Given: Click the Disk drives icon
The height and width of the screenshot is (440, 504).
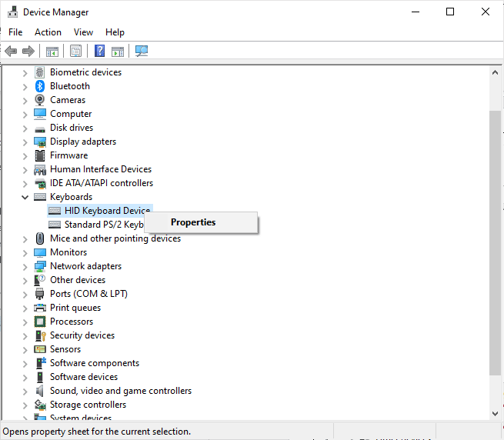Looking at the screenshot, I should pos(40,129).
